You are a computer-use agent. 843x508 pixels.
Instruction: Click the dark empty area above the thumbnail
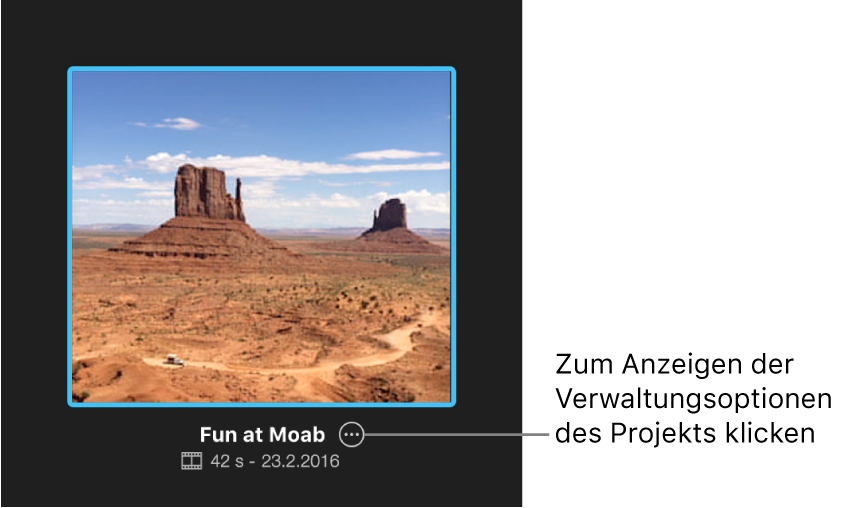262,32
